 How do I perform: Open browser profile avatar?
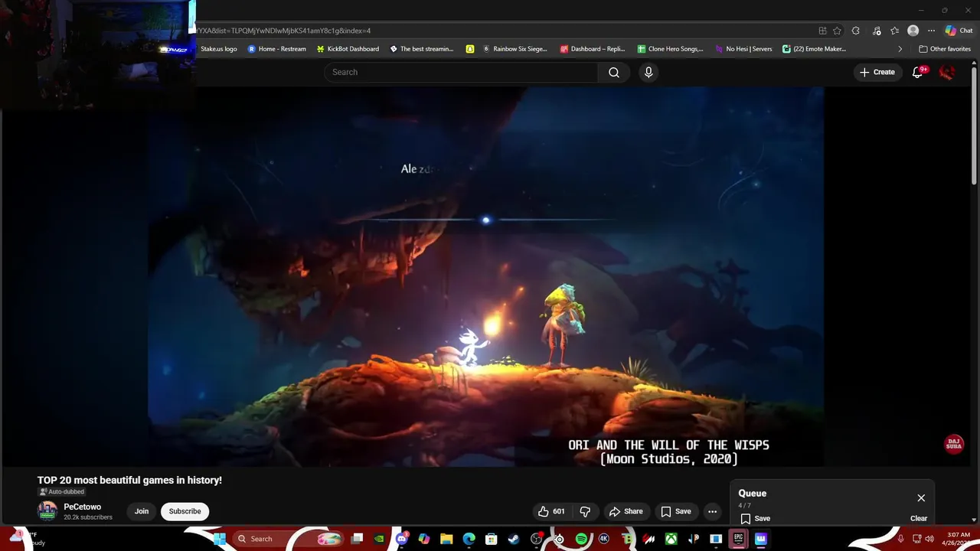coord(913,31)
